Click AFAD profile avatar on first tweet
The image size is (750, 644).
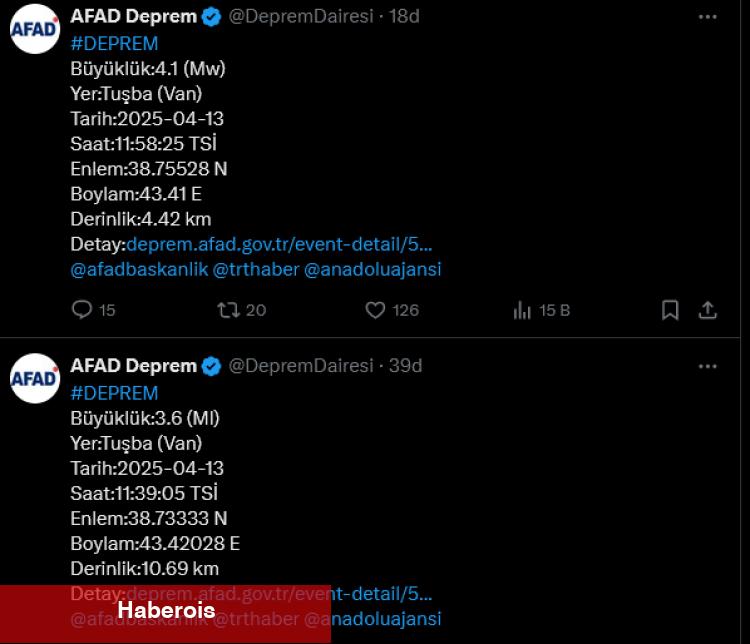(34, 29)
